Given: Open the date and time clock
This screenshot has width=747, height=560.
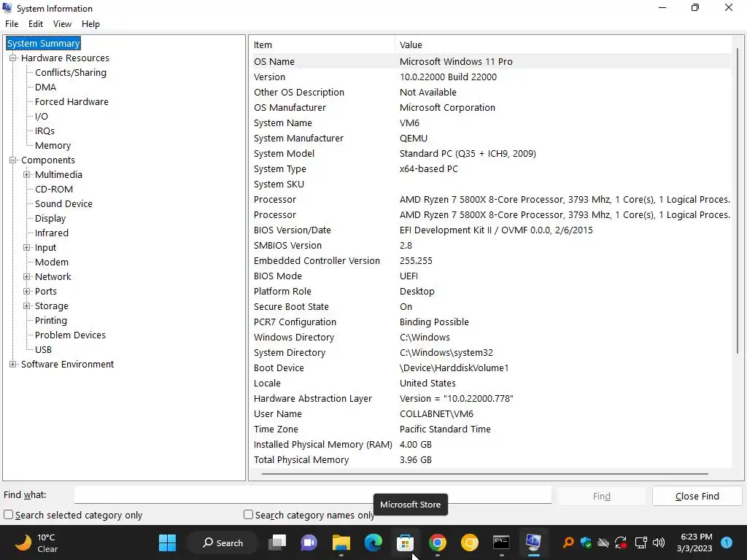Looking at the screenshot, I should [694, 542].
